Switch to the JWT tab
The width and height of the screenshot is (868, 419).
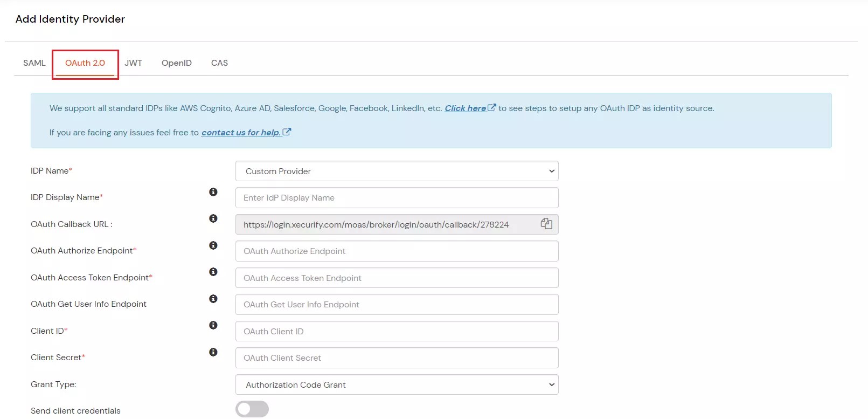[x=134, y=63]
